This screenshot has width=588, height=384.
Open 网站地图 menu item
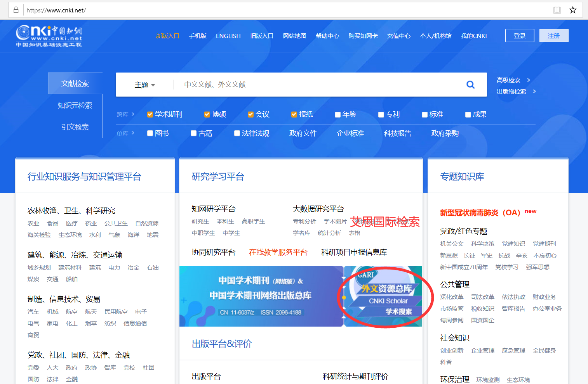coord(295,36)
